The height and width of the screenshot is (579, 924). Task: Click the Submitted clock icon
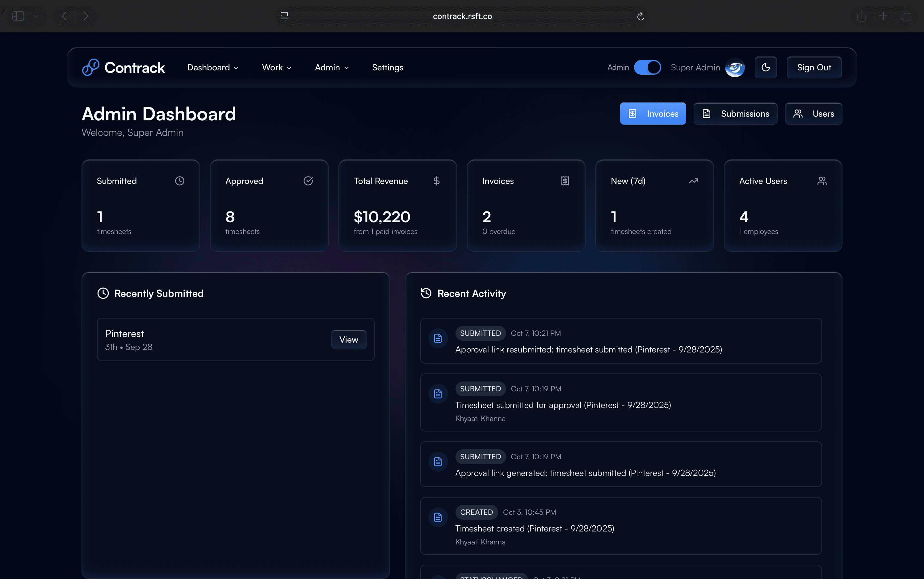click(x=180, y=181)
